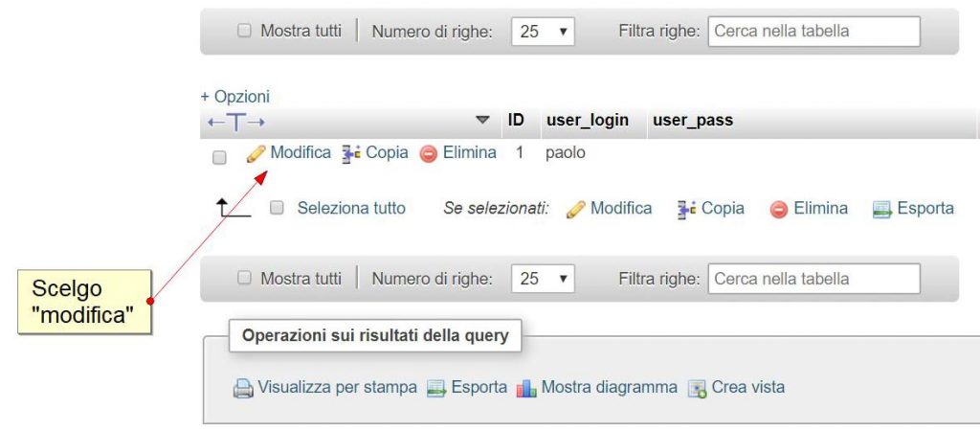Click the printer icon for Visualizza per stampa
980x431 pixels.
click(243, 388)
